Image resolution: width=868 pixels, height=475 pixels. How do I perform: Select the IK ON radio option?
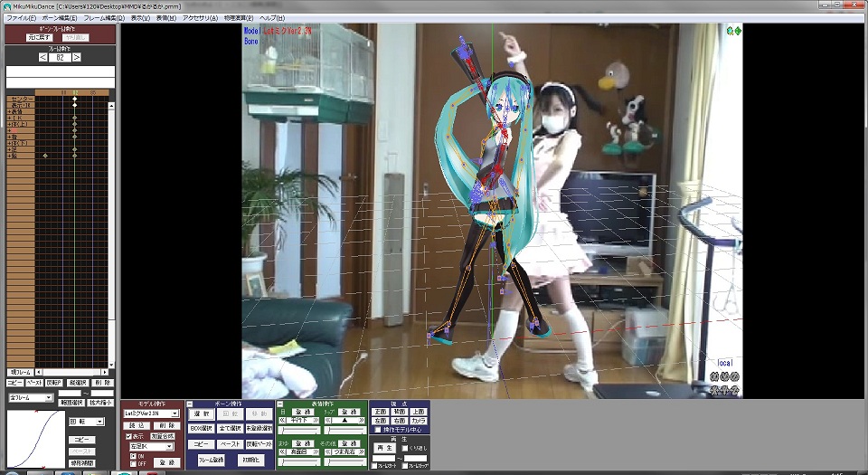coord(133,456)
